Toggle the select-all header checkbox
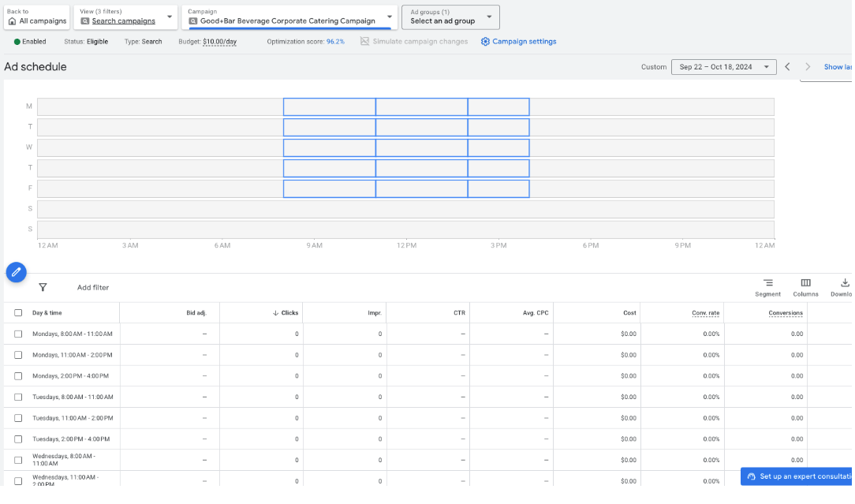Screen dimensions: 855x504 (18, 313)
